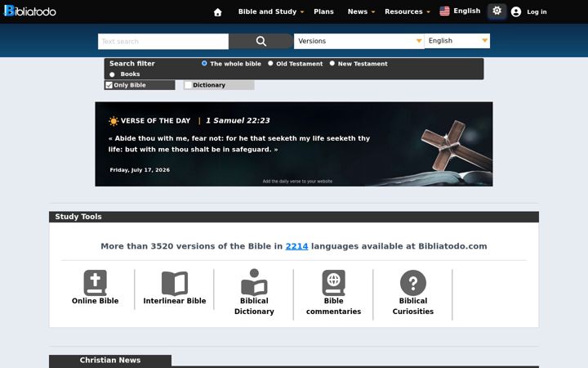Open the 2214 languages link

click(296, 246)
